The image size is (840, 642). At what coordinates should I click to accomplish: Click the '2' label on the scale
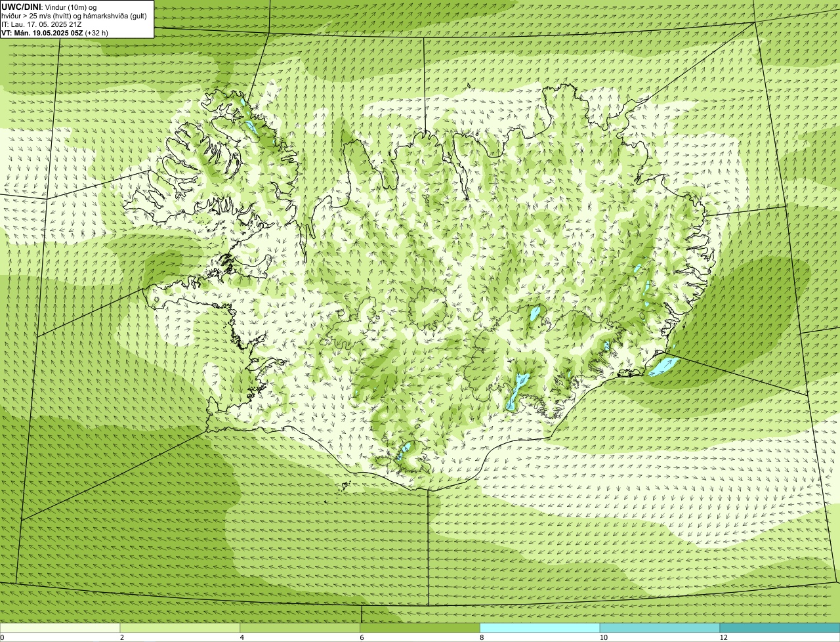point(121,637)
